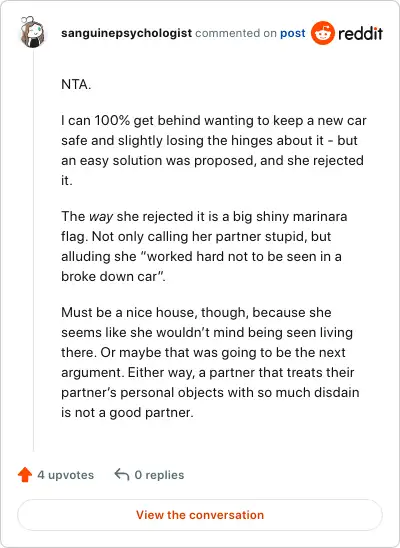Click the "View the conversation" button
Image resolution: width=400 pixels, height=548 pixels.
200,515
